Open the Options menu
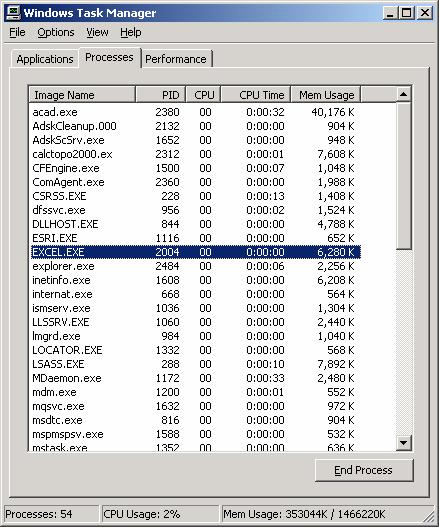439x527 pixels. [56, 33]
